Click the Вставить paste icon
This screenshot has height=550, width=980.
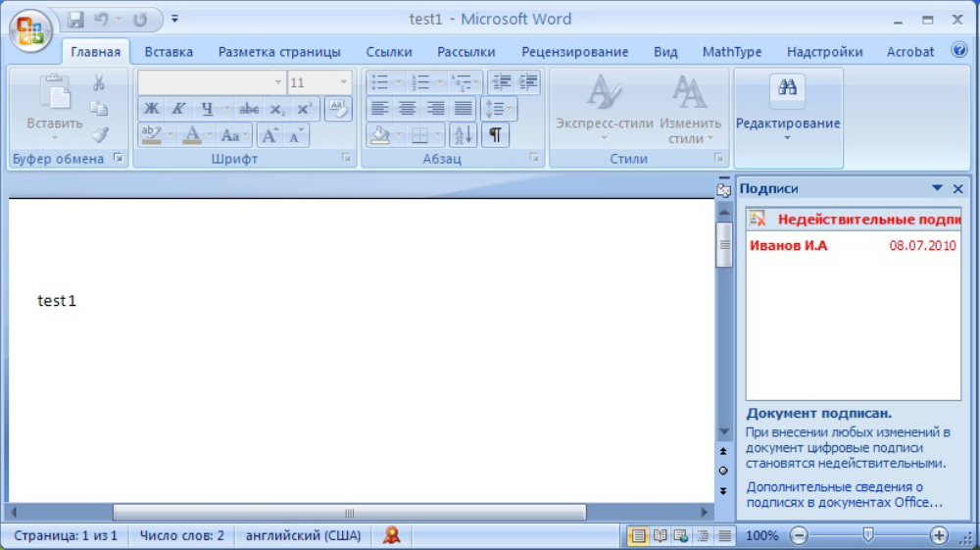pos(55,92)
